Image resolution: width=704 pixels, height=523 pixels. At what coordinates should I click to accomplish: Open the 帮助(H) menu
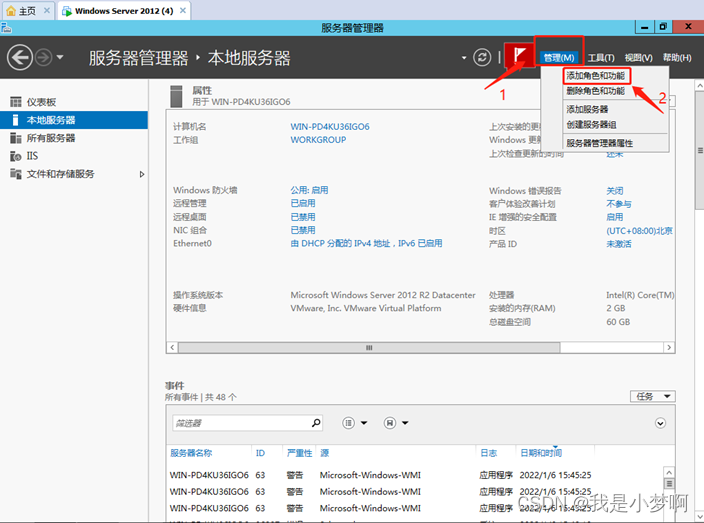[677, 57]
